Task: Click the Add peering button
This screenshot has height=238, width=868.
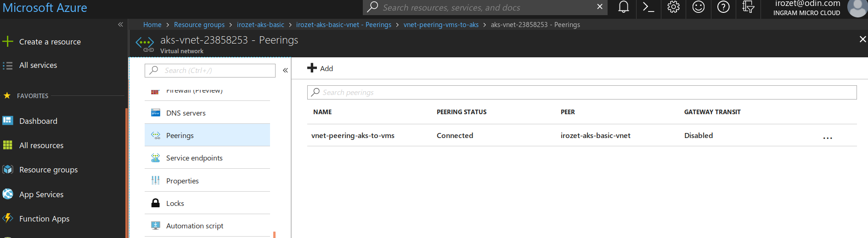Action: [320, 68]
